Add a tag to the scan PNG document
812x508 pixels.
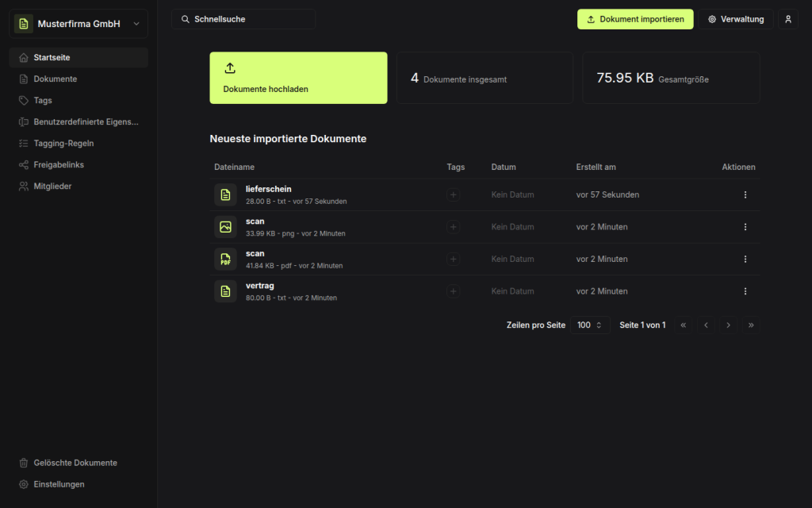(x=453, y=227)
